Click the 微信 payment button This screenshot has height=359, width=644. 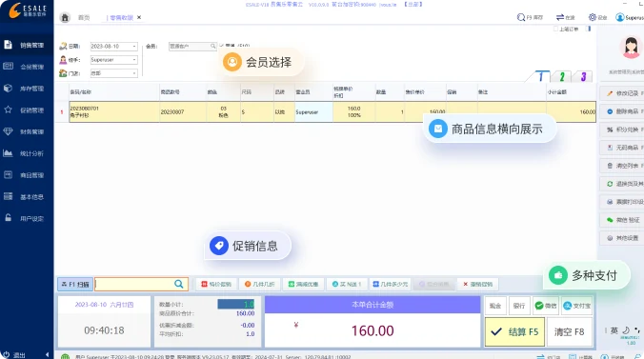click(546, 306)
